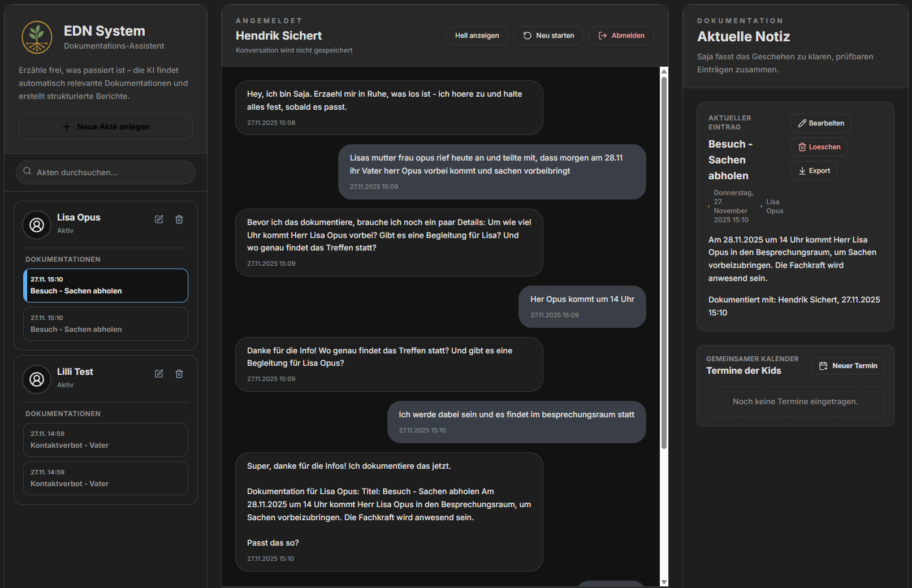
Task: Open the Kontaktverbot - Vater documentation entry
Action: point(105,440)
